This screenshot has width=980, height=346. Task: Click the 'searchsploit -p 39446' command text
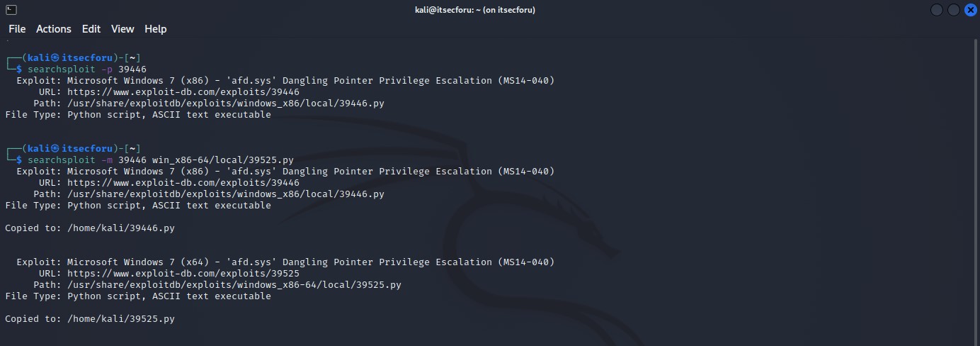click(87, 69)
